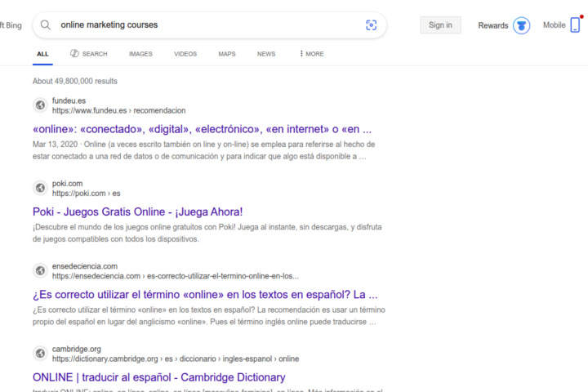Open ¿Es correcto utilizar el término result
Image resolution: width=588 pixels, height=392 pixels.
[x=205, y=295]
